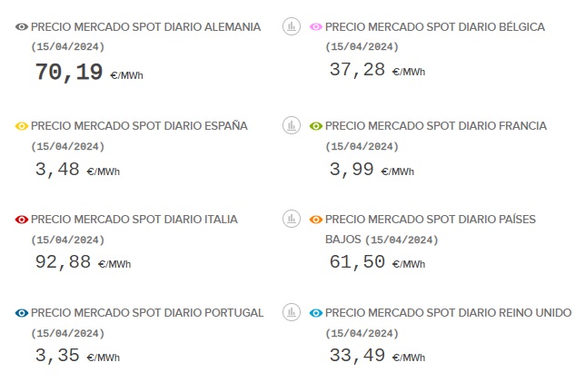Open the bar chart icon left of Países Bajos
The width and height of the screenshot is (575, 392).
pos(291,220)
